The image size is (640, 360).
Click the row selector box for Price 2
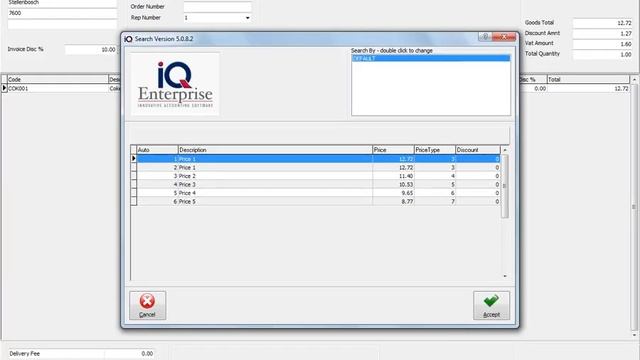point(133,176)
